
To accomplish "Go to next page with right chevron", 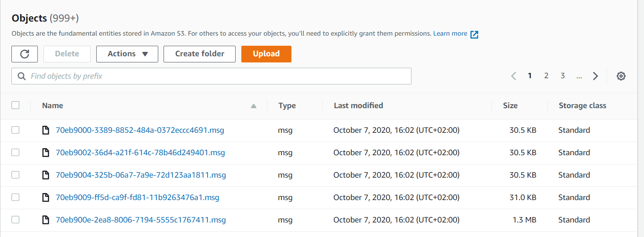I will (x=595, y=76).
